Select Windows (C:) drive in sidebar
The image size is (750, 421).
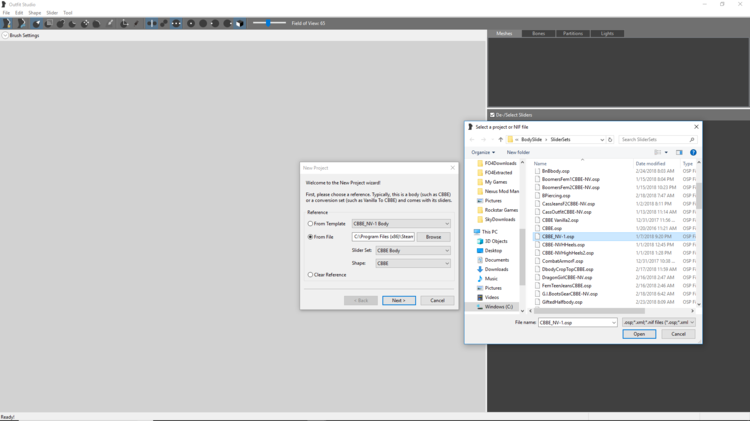(x=495, y=307)
